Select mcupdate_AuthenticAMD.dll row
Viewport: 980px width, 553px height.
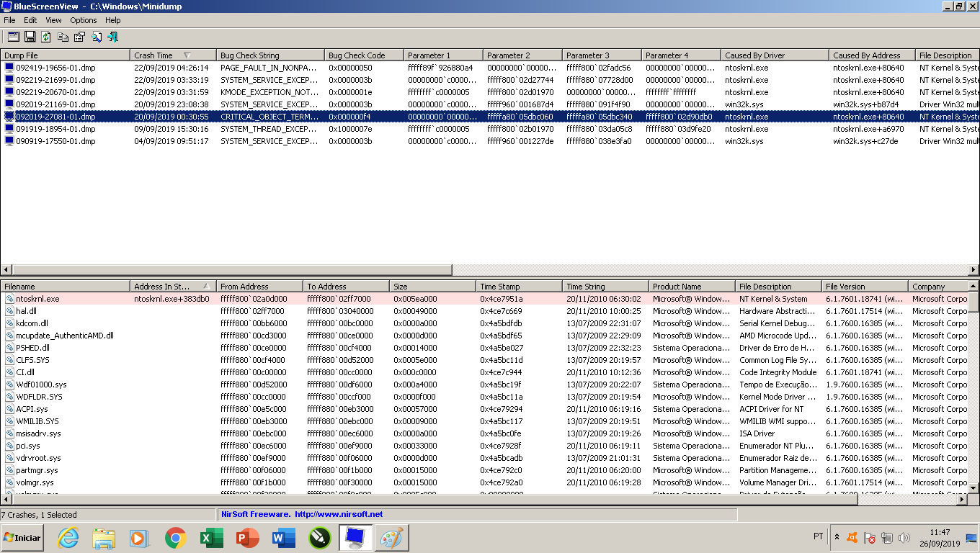tap(65, 336)
